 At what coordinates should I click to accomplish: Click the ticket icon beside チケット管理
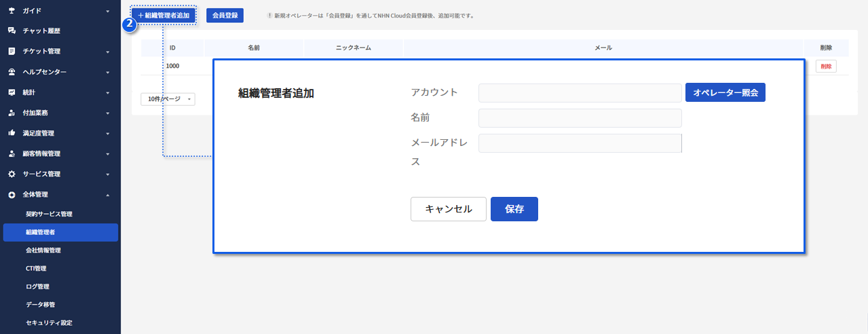(12, 52)
